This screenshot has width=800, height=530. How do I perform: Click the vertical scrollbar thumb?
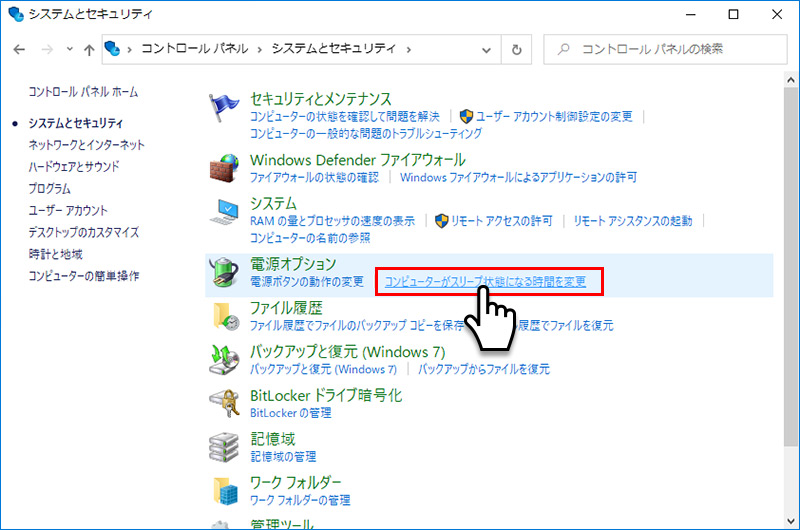(791, 268)
